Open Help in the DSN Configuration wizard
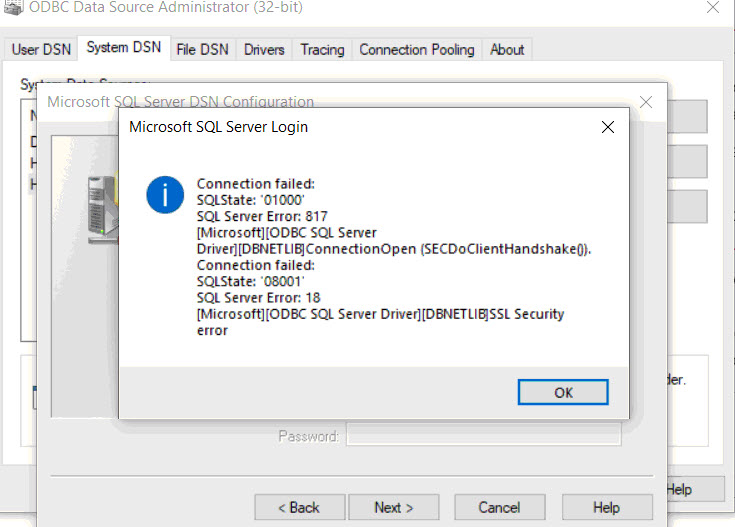The height and width of the screenshot is (527, 735). [607, 507]
